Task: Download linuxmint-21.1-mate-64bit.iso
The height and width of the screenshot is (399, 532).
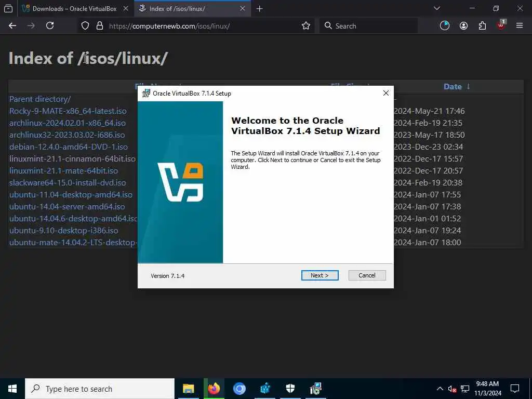Action: pos(63,170)
